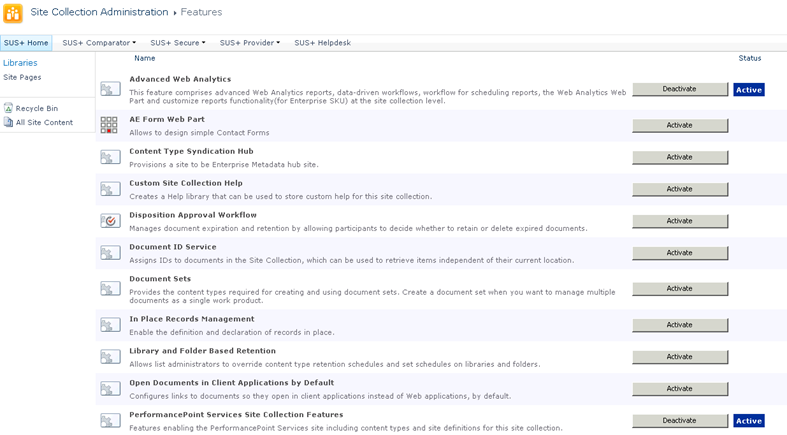
Task: Activate Content Type Syndication Hub
Action: [680, 157]
